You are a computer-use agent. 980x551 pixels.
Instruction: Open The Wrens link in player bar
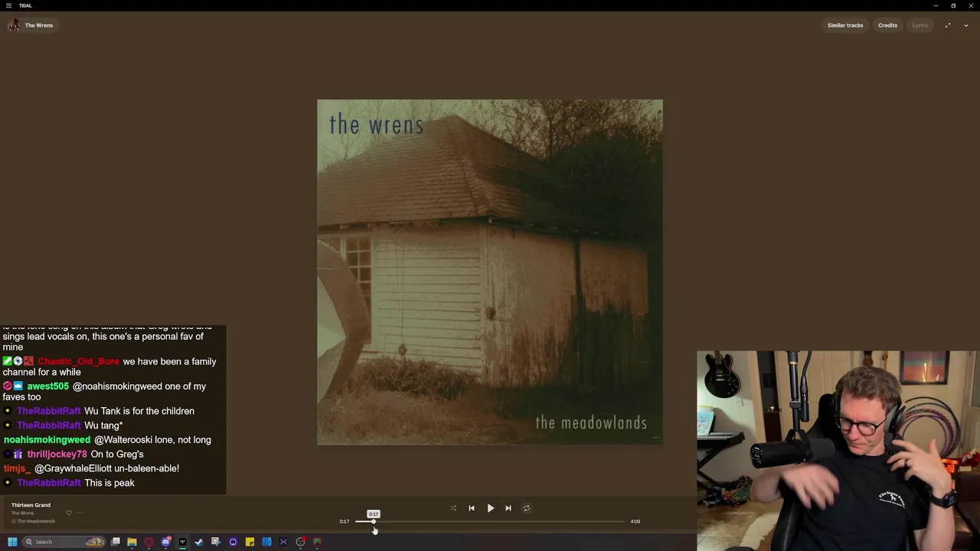[22, 513]
